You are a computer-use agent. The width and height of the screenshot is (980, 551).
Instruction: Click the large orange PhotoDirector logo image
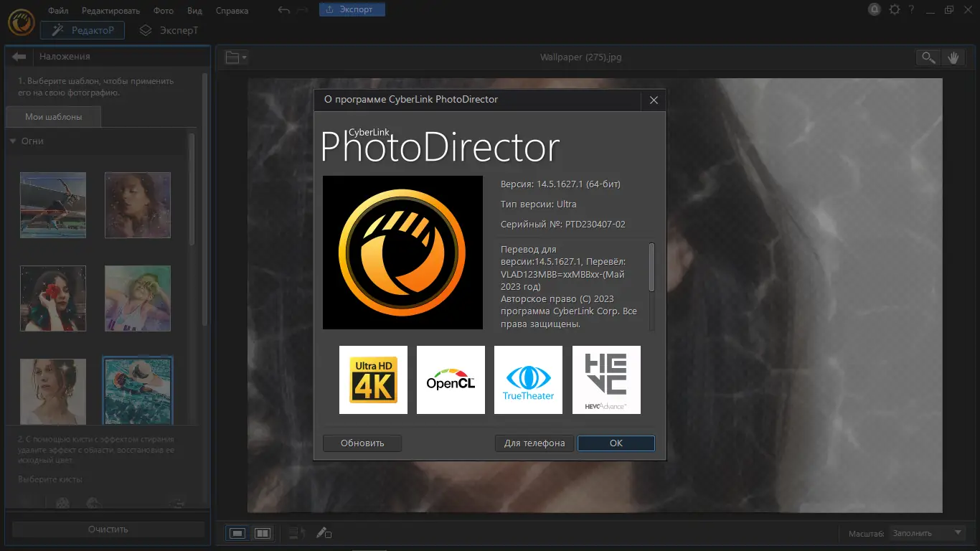(402, 253)
